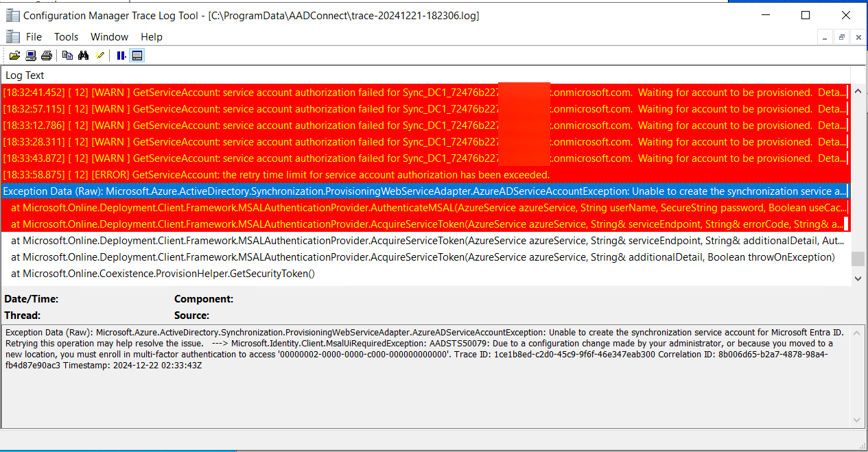Open the Help menu

coord(152,37)
